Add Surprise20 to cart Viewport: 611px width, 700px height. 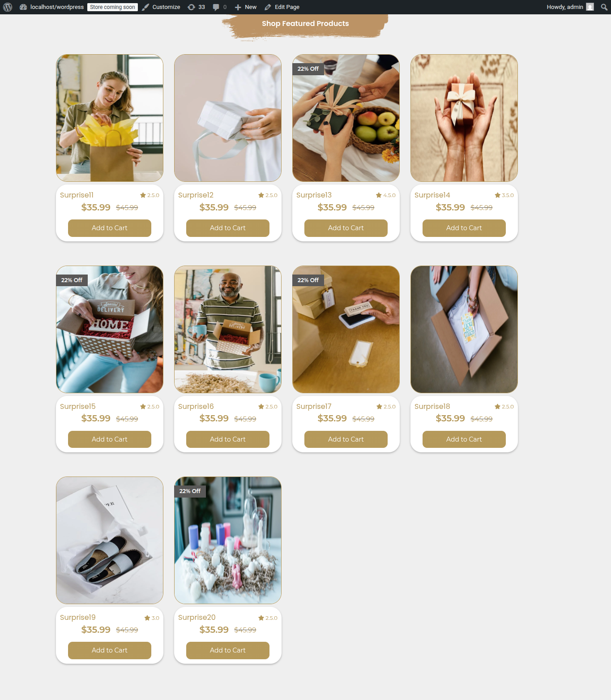[228, 650]
